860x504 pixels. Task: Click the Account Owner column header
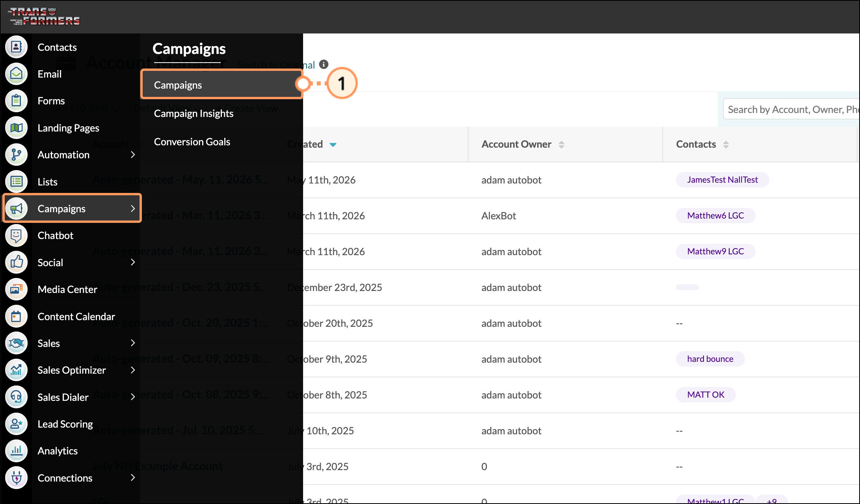click(516, 144)
